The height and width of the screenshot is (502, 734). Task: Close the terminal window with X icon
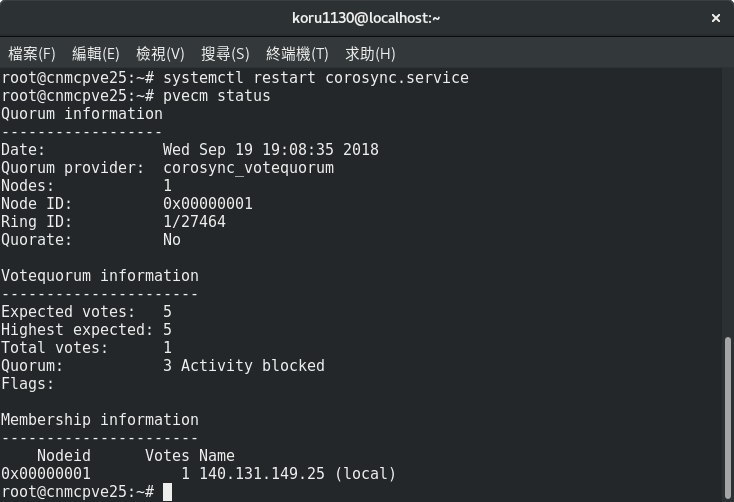coord(716,18)
